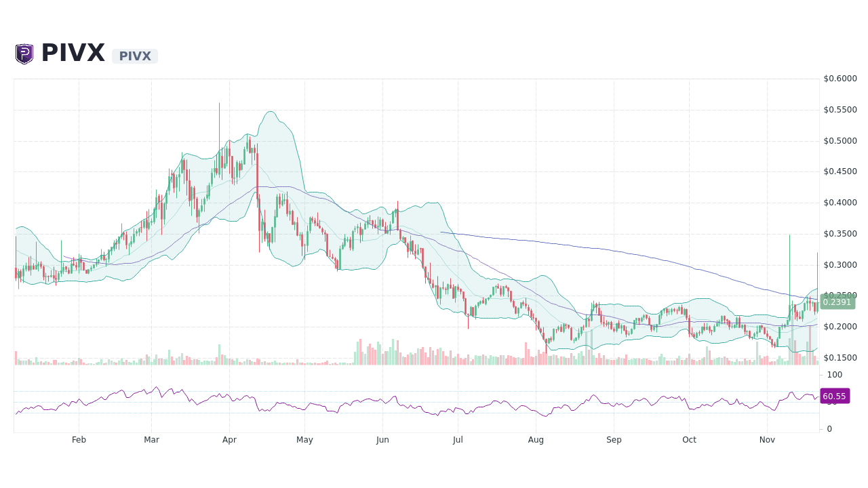
Task: Click the $0.3500 price axis label
Action: point(840,234)
